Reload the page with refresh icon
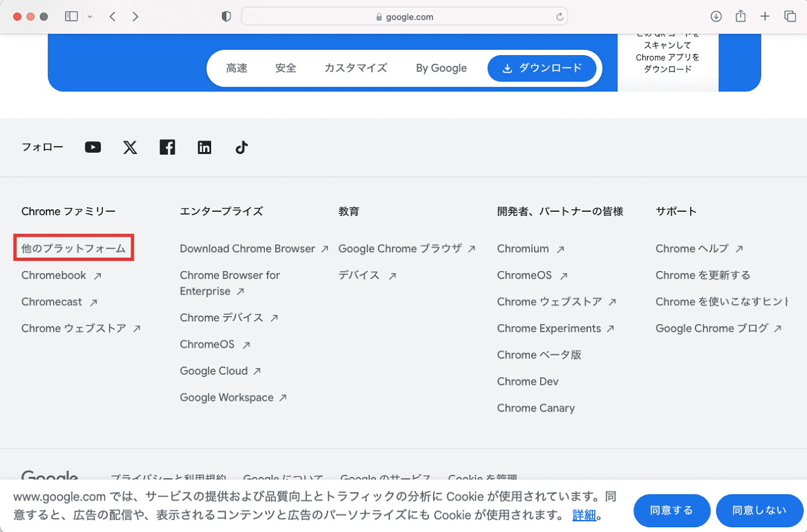The image size is (807, 532). 560,17
